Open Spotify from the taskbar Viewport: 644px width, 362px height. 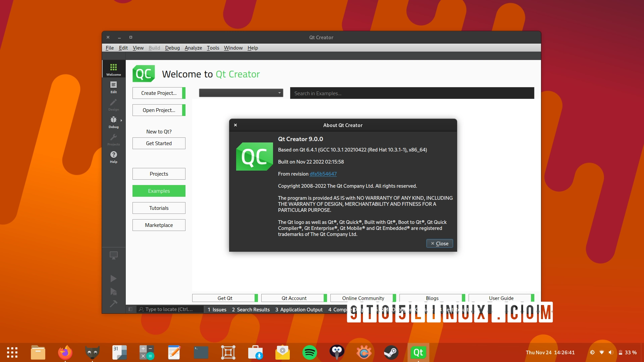tap(309, 352)
